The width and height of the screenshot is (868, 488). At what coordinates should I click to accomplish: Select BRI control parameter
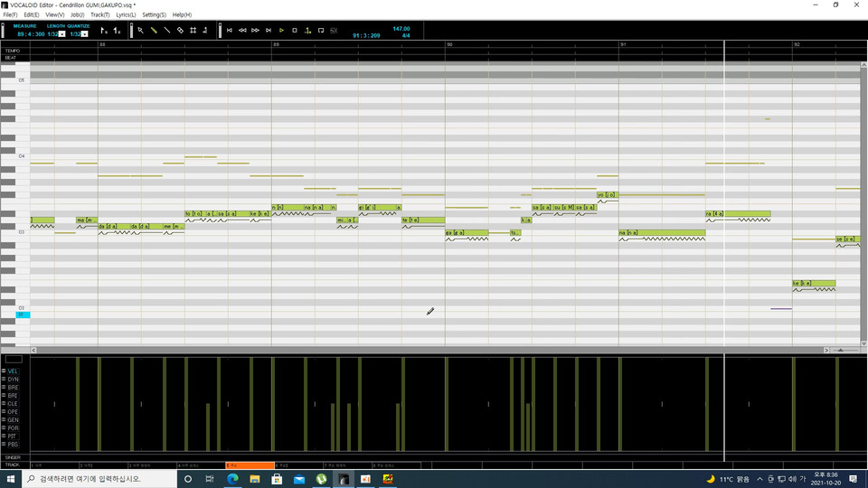point(13,396)
